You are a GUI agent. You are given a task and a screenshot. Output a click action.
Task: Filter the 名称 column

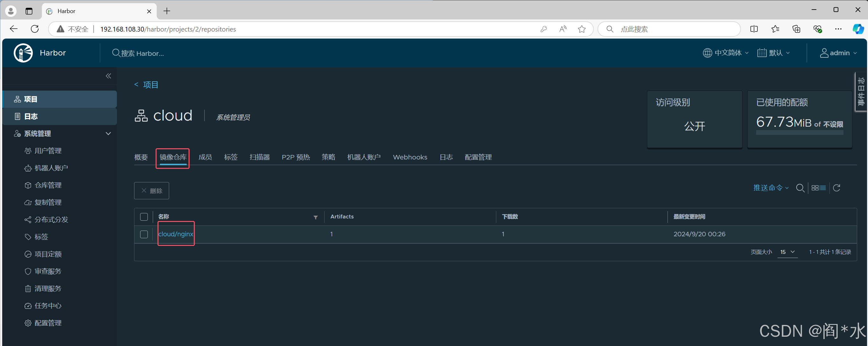coord(315,217)
